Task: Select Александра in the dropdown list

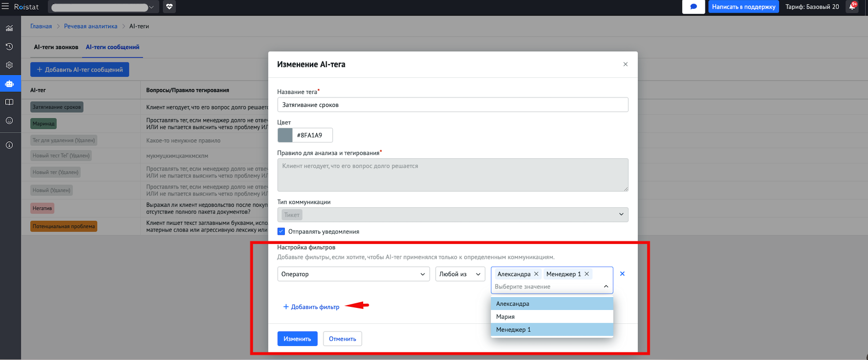Action: coord(552,304)
